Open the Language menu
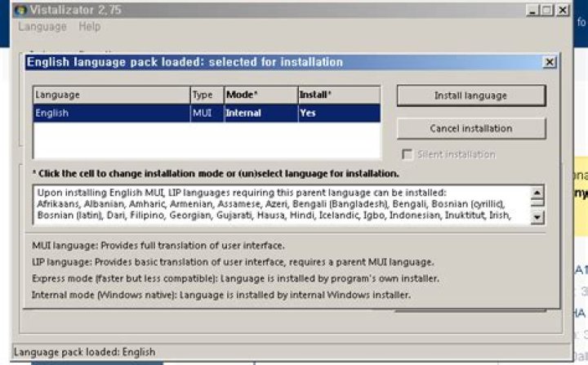 pos(42,27)
